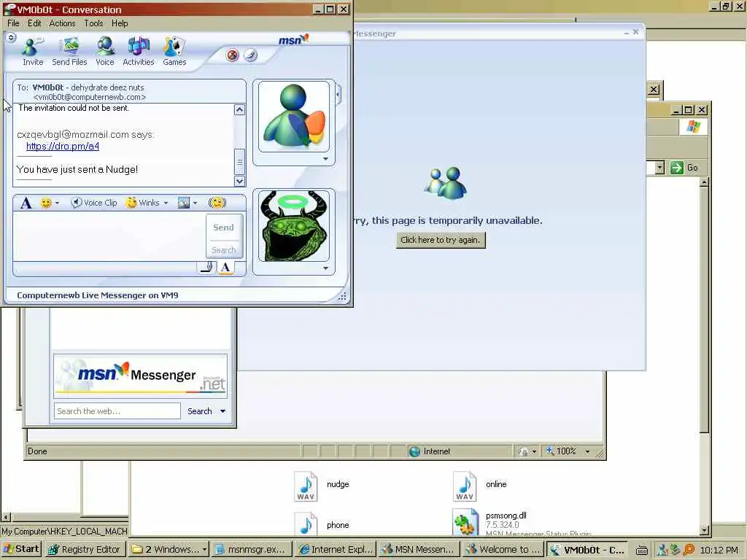Click the red block contact icon
Screen dimensions: 747x560
tap(233, 55)
